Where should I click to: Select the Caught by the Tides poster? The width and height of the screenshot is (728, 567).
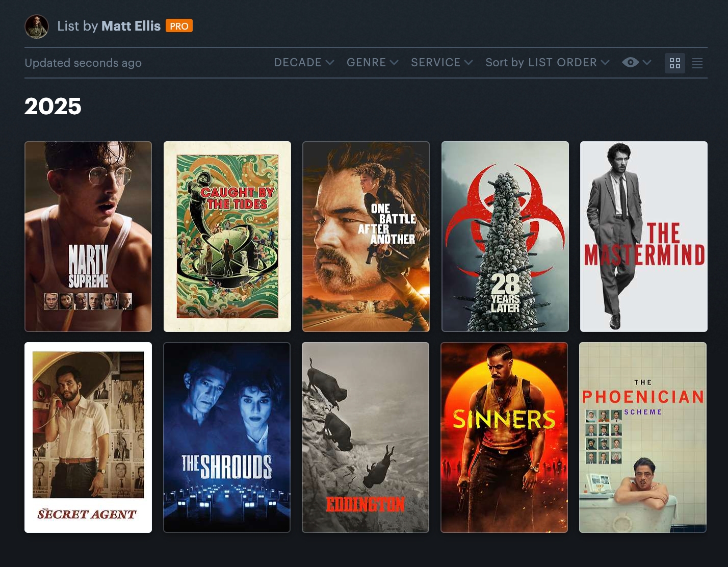point(227,237)
